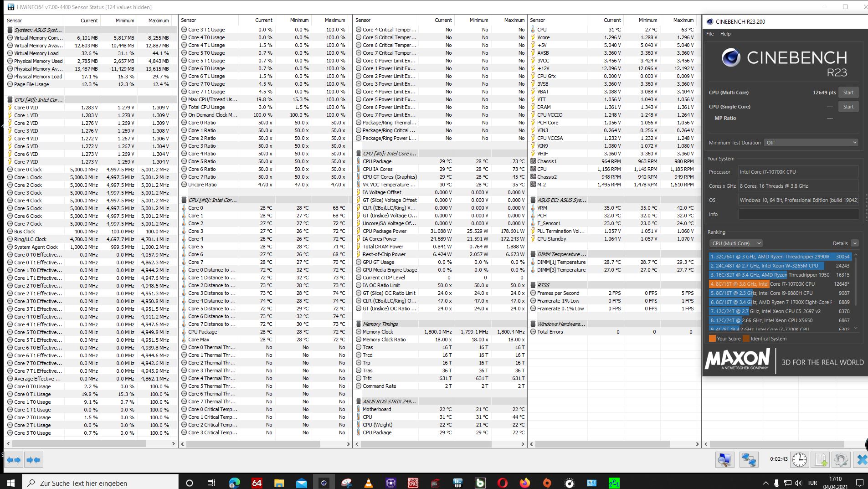Viewport: 868px width, 489px height.
Task: Select the Core i9-9880H ranking entry
Action: click(x=780, y=293)
